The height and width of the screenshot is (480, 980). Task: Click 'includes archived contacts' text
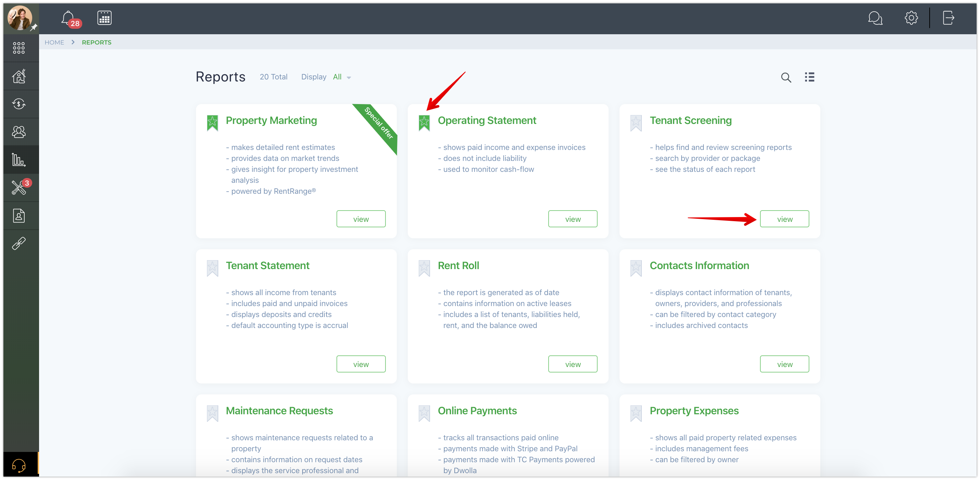click(x=701, y=325)
